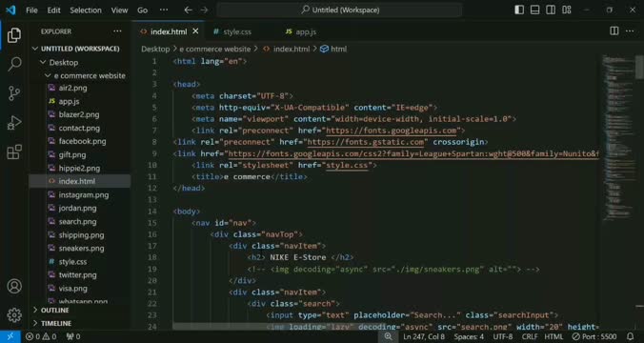
Task: Open the Accounts menu icon
Action: click(x=14, y=286)
